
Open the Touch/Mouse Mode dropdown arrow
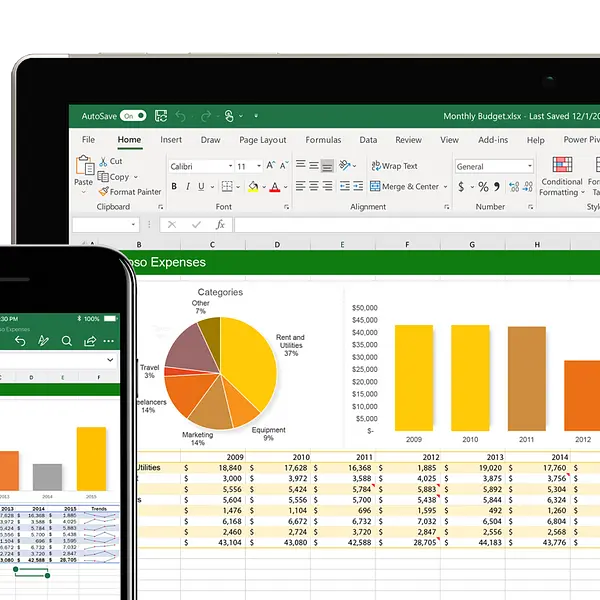[241, 116]
